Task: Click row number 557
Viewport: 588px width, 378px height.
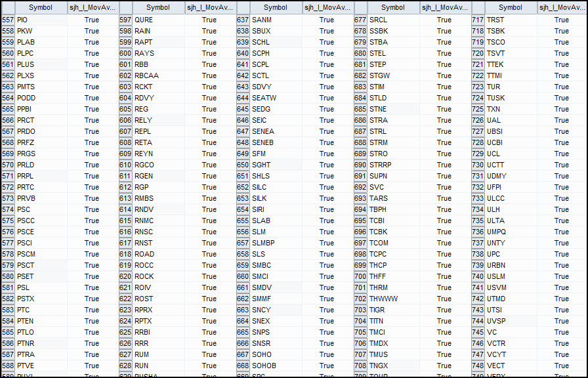Action: click(8, 20)
